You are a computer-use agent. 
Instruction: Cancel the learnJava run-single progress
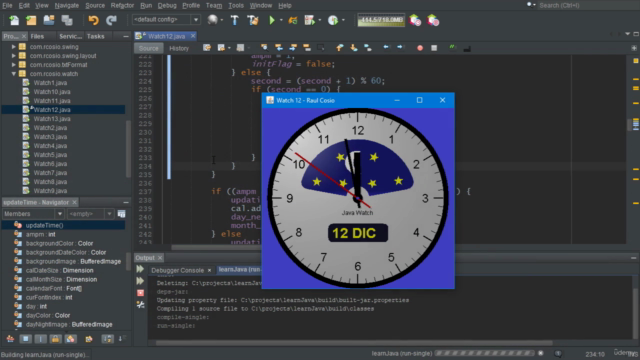[x=540, y=353]
